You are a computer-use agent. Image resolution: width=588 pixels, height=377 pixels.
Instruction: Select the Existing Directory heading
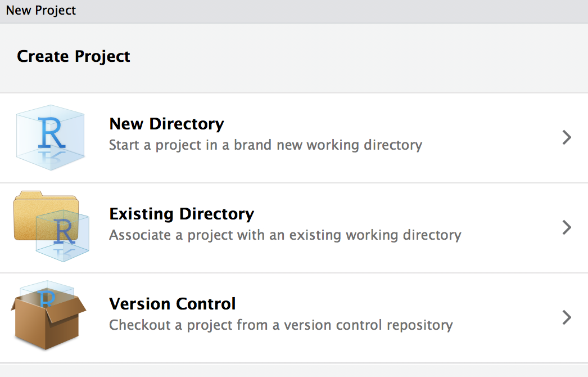click(182, 214)
